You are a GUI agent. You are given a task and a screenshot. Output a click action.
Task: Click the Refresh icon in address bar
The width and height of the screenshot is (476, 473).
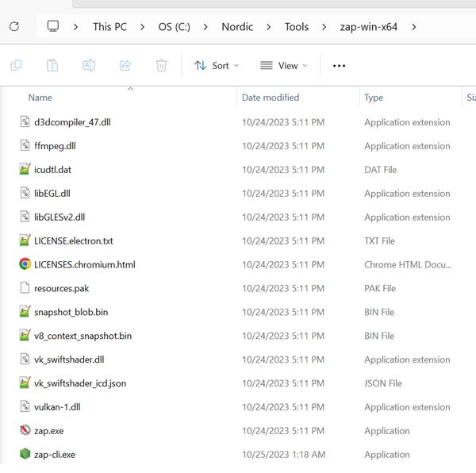(13, 26)
